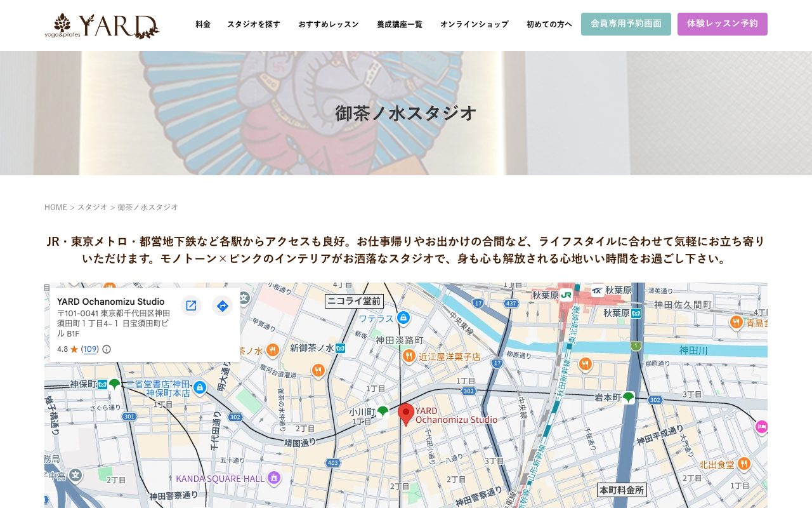This screenshot has height=508, width=812.
Task: Click the 神田淡路町 district label
Action: [399, 340]
